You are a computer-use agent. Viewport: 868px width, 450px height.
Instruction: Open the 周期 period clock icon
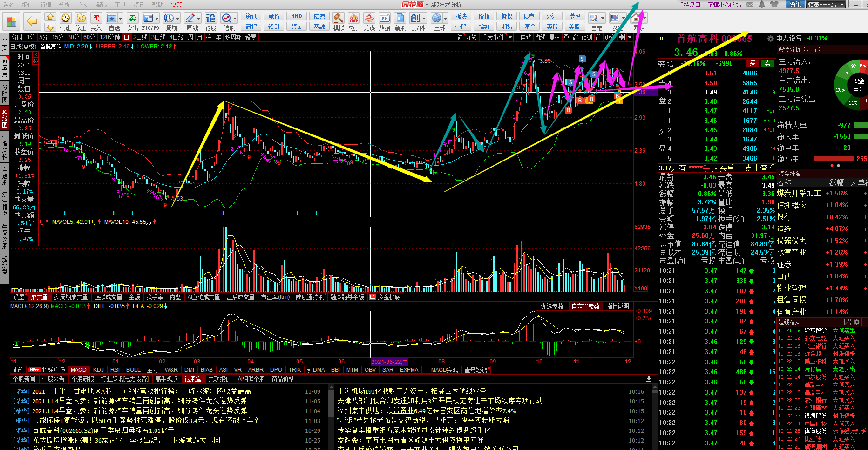(x=169, y=19)
